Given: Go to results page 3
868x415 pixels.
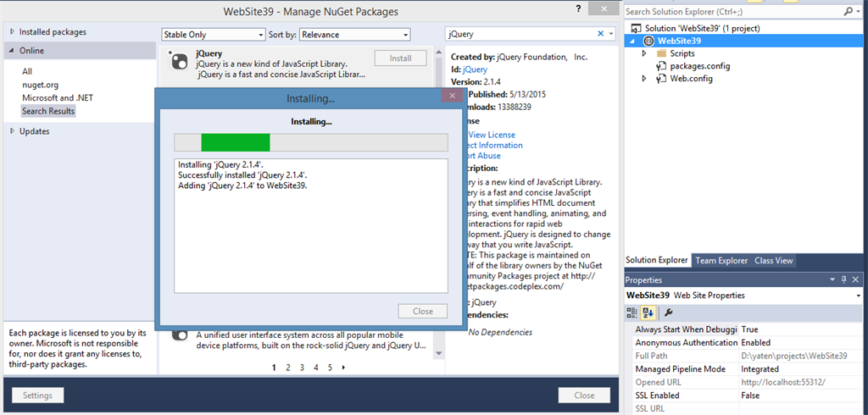Looking at the screenshot, I should (x=303, y=368).
